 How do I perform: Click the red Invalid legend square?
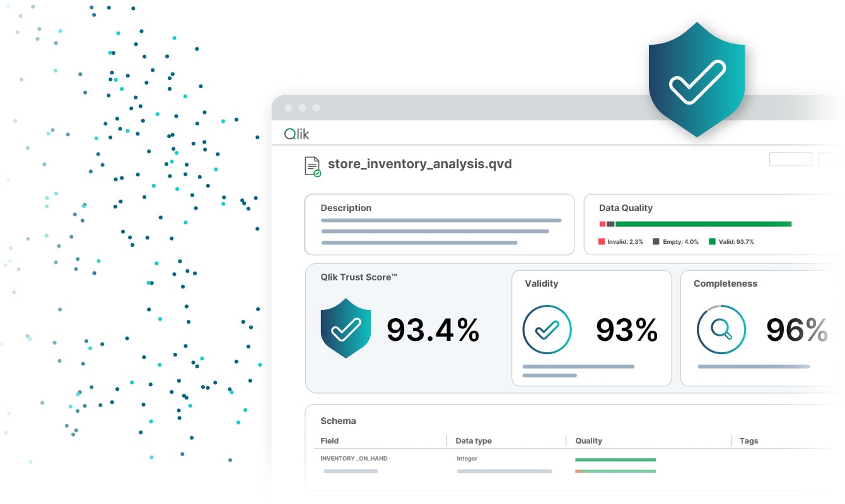[602, 241]
